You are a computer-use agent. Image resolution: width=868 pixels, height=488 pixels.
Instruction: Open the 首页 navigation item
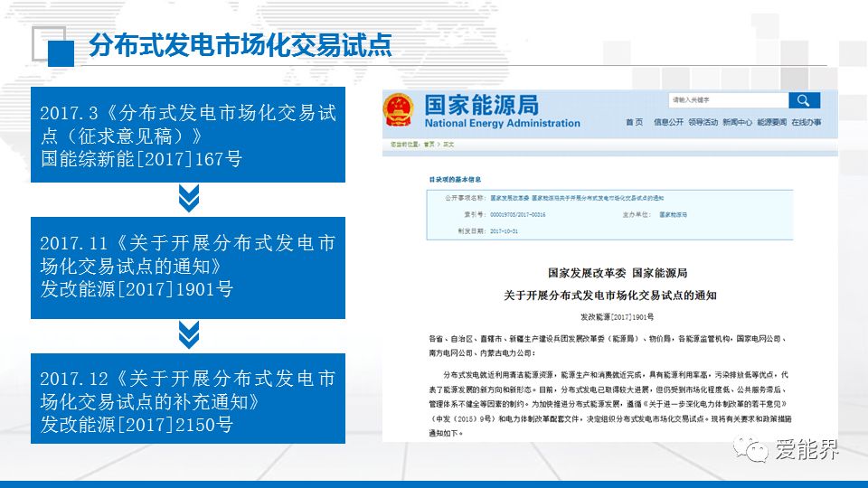[x=634, y=122]
